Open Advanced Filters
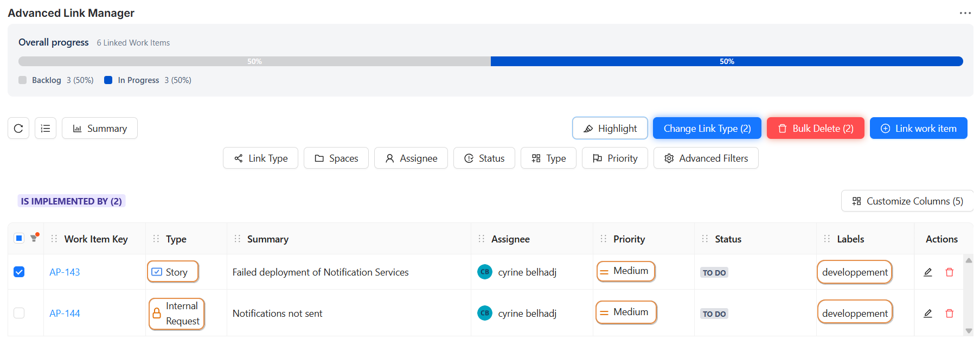The image size is (980, 345). tap(706, 158)
